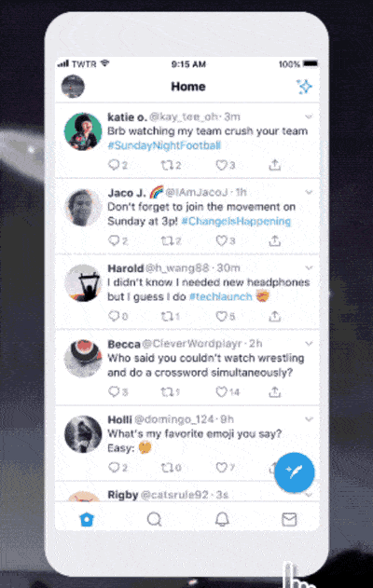The width and height of the screenshot is (373, 588).
Task: Open Holli's profile picture
Action: 83,434
